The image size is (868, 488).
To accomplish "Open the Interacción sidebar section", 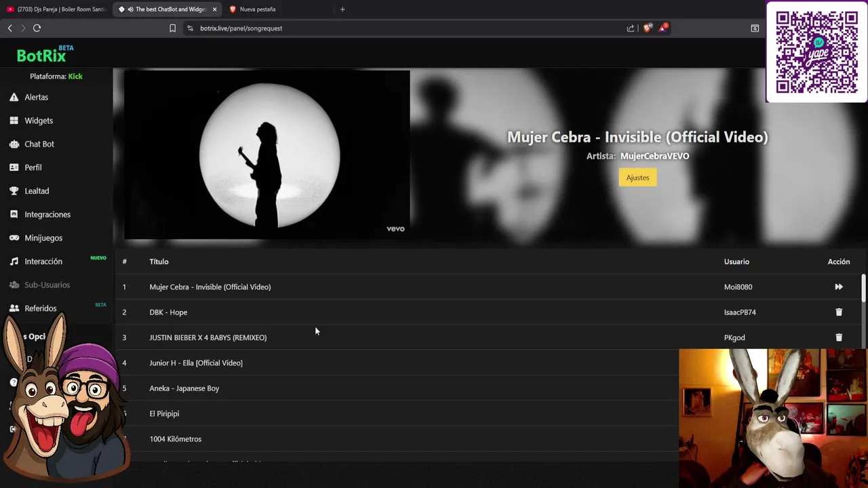I will coord(43,262).
